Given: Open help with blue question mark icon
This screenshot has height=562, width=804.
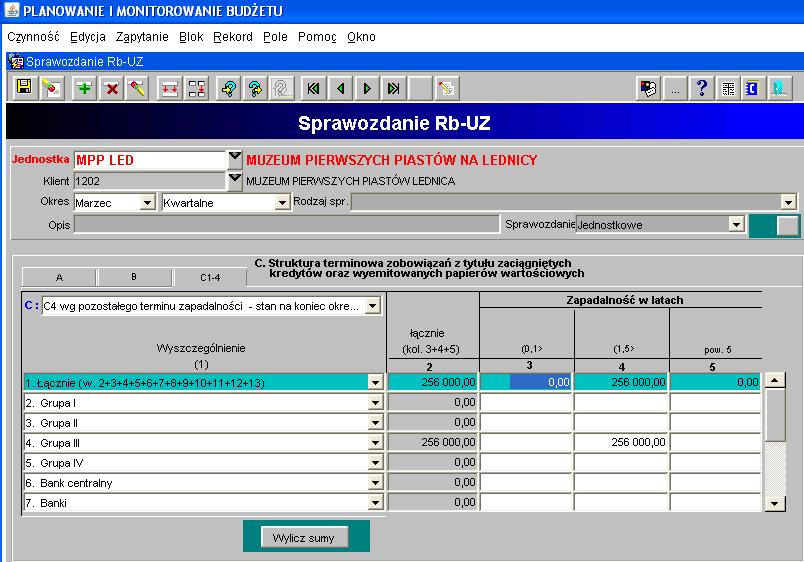Looking at the screenshot, I should click(702, 88).
